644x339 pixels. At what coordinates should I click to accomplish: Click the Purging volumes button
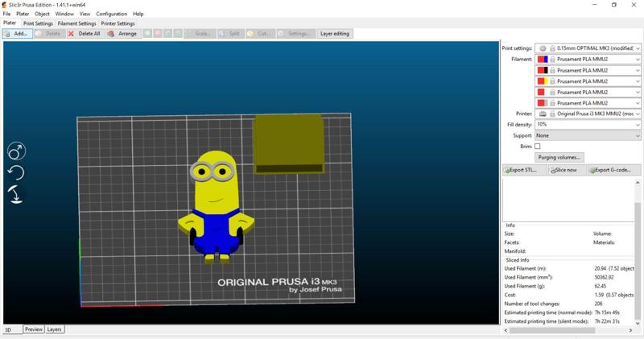559,157
